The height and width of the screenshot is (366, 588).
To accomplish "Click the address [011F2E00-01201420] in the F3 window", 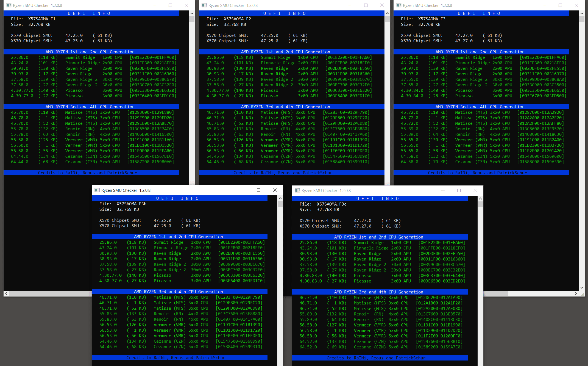I will (x=540, y=151).
